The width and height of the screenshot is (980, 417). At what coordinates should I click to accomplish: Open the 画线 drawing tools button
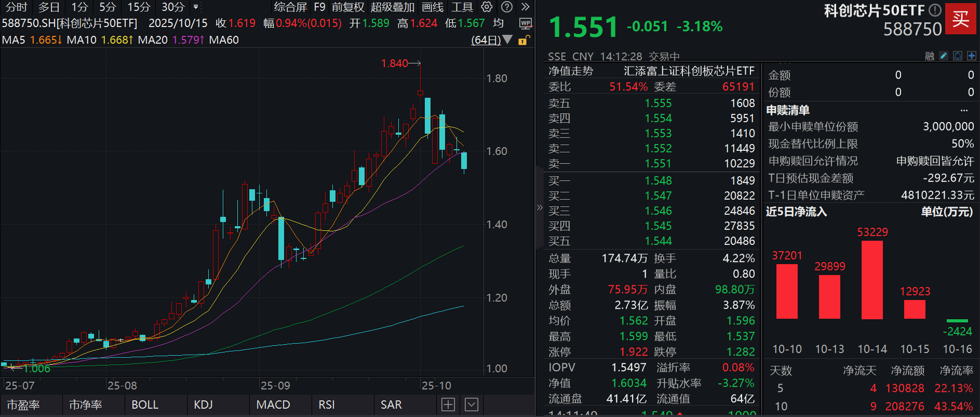[433, 7]
